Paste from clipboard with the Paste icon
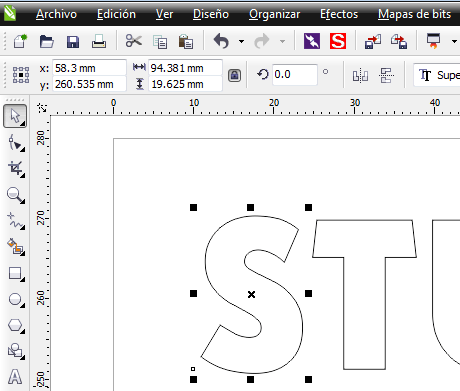Screen dimensions: 460x391 pyautogui.click(x=186, y=42)
